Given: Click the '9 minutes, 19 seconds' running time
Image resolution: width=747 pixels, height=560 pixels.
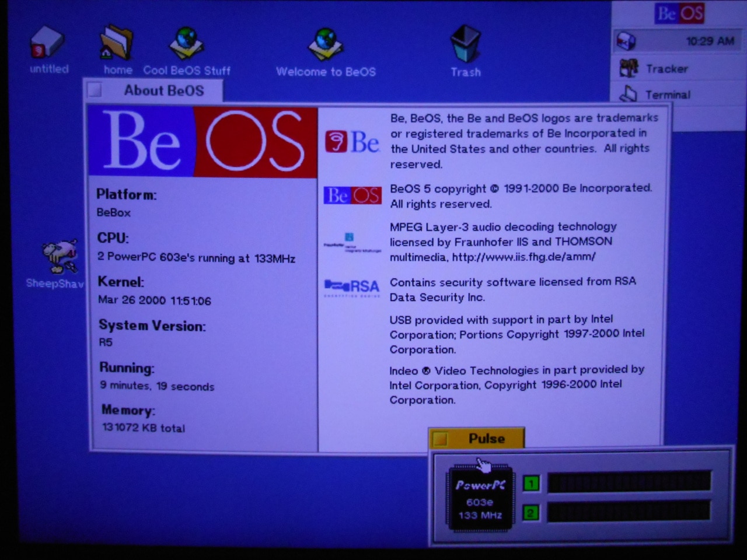Looking at the screenshot, I should [157, 386].
